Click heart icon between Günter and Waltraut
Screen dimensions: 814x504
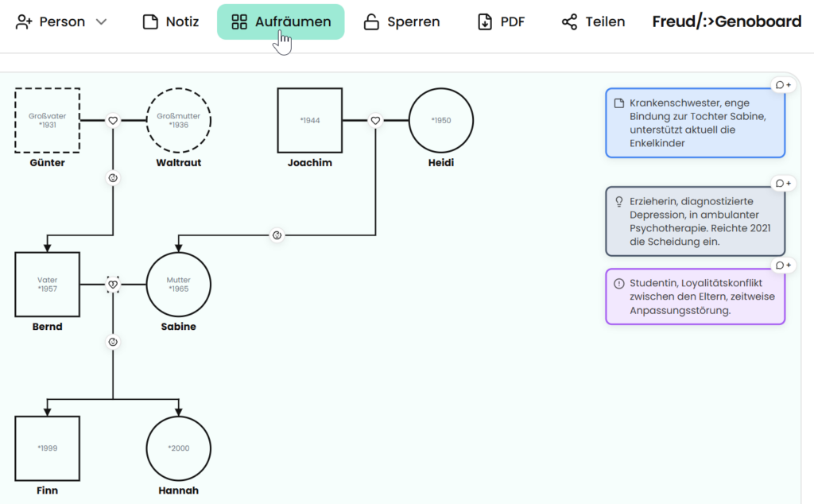pos(113,120)
